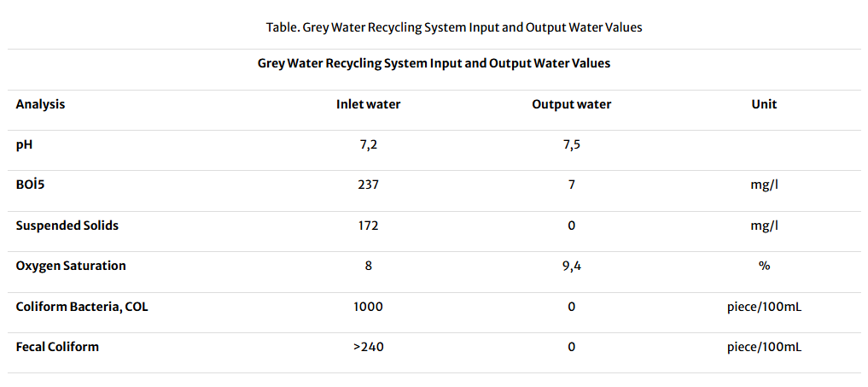Click the Coliform Bacteria, COL row label
The height and width of the screenshot is (387, 868).
pos(82,306)
